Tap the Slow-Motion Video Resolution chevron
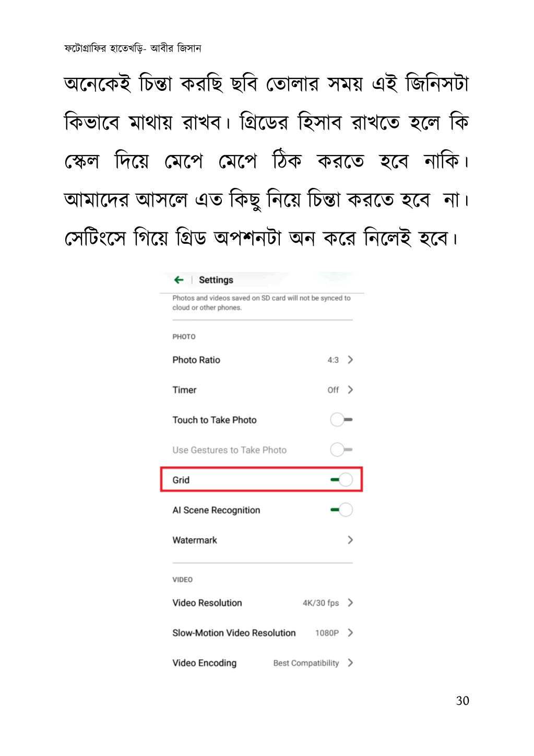Image resolution: width=534 pixels, height=756 pixels. coord(350,633)
